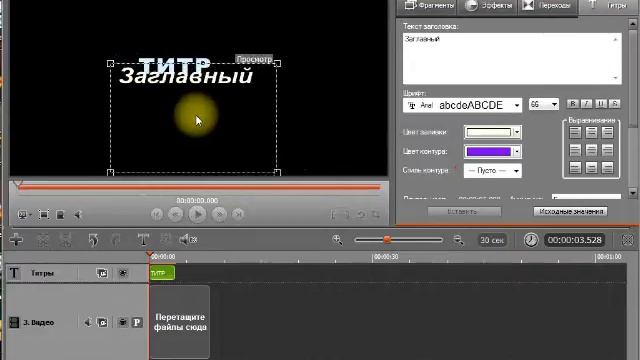
Task: Click the cream fill color swatch
Action: click(x=489, y=132)
